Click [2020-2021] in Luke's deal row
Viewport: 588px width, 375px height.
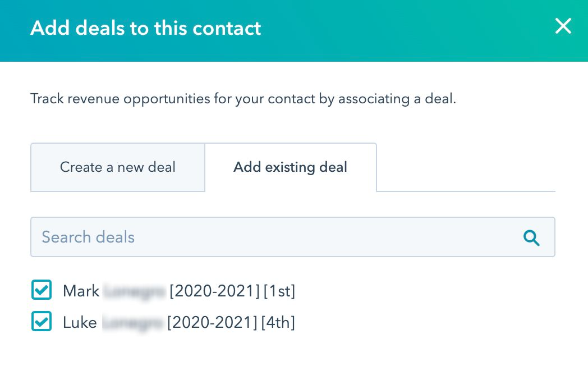[x=213, y=323]
